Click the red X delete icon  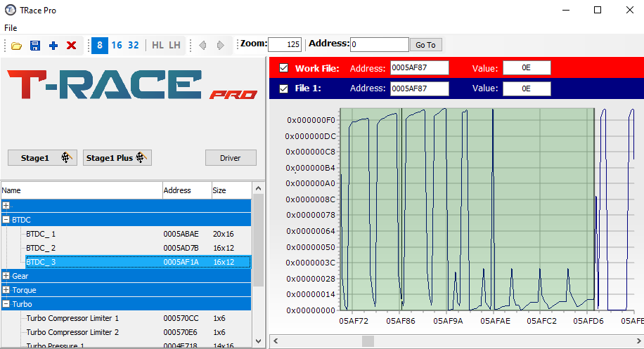point(71,46)
